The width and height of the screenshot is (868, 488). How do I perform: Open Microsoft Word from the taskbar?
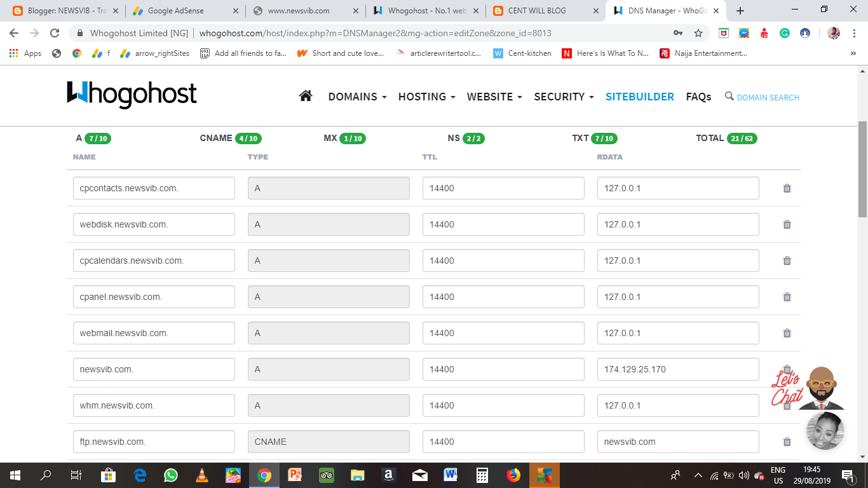pyautogui.click(x=451, y=475)
